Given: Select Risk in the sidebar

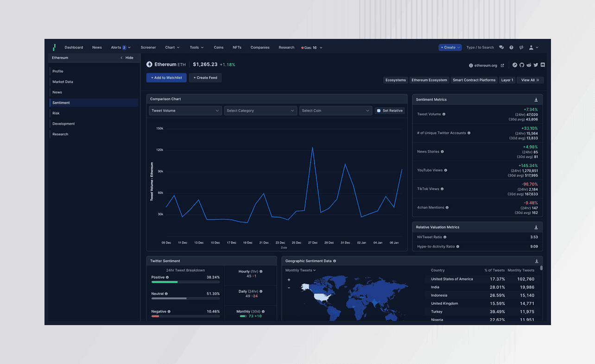Looking at the screenshot, I should pos(94,113).
